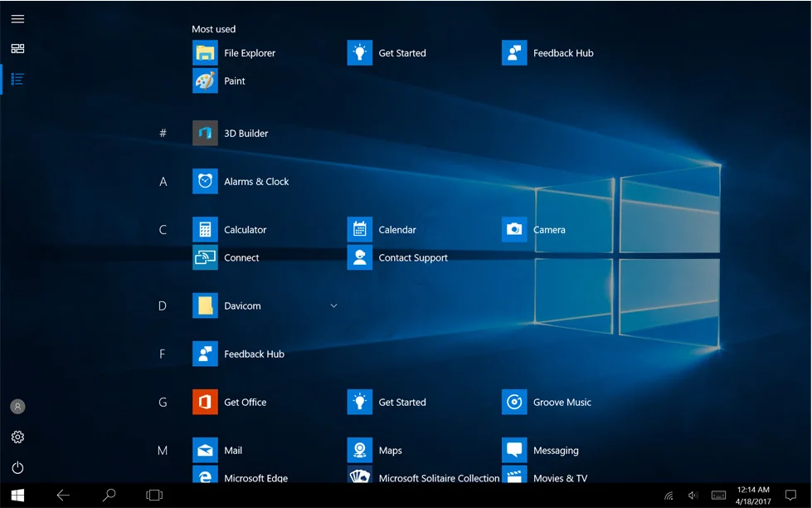Screen dimensions: 812x508
Task: Open the volume control in tray
Action: tap(693, 496)
